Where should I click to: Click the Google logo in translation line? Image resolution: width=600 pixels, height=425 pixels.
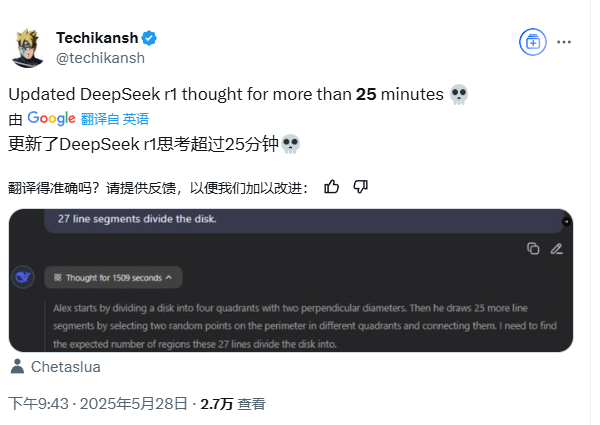[52, 118]
